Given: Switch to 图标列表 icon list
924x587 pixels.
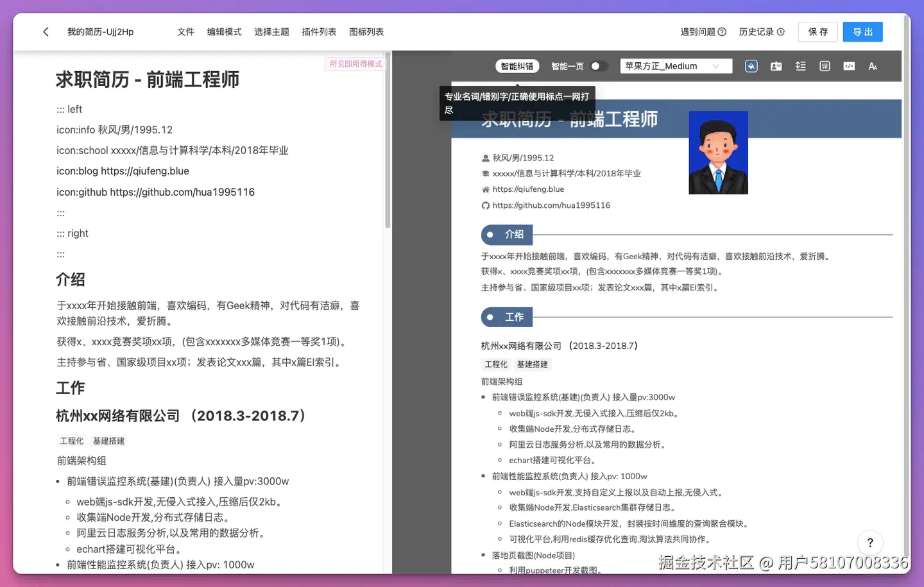Looking at the screenshot, I should pyautogui.click(x=366, y=31).
